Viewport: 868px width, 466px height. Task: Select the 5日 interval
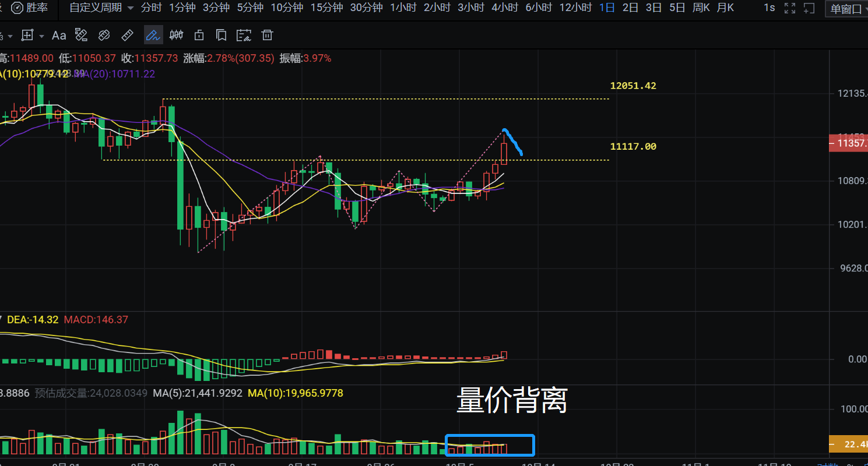677,8
